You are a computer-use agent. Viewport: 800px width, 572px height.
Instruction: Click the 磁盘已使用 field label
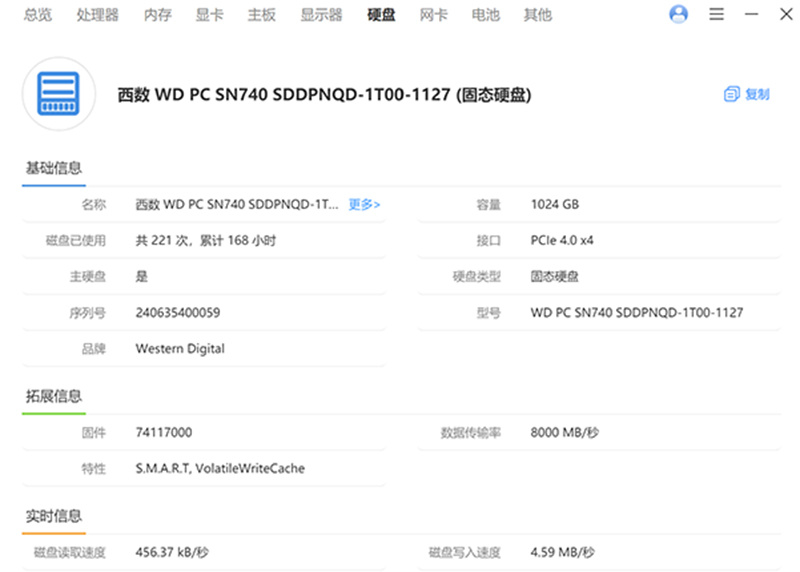[x=76, y=240]
